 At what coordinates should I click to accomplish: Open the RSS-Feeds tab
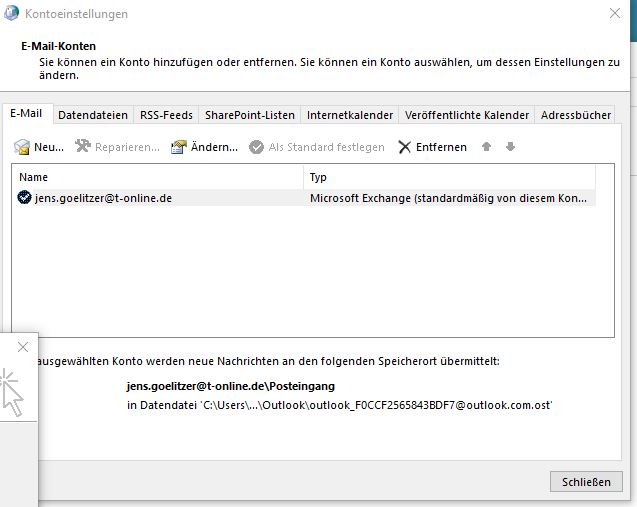166,115
